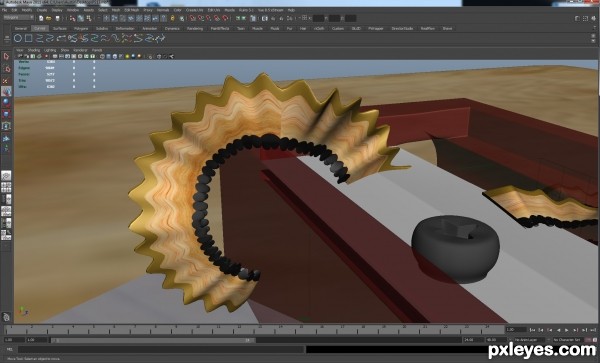Activate the Lasso Select tool
This screenshot has width=600, height=363.
click(x=6, y=68)
